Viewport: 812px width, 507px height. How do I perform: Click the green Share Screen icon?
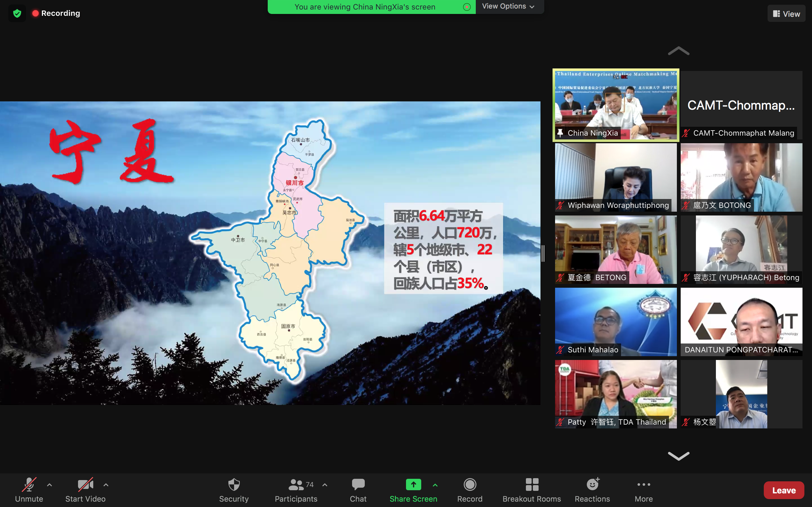pos(413,485)
